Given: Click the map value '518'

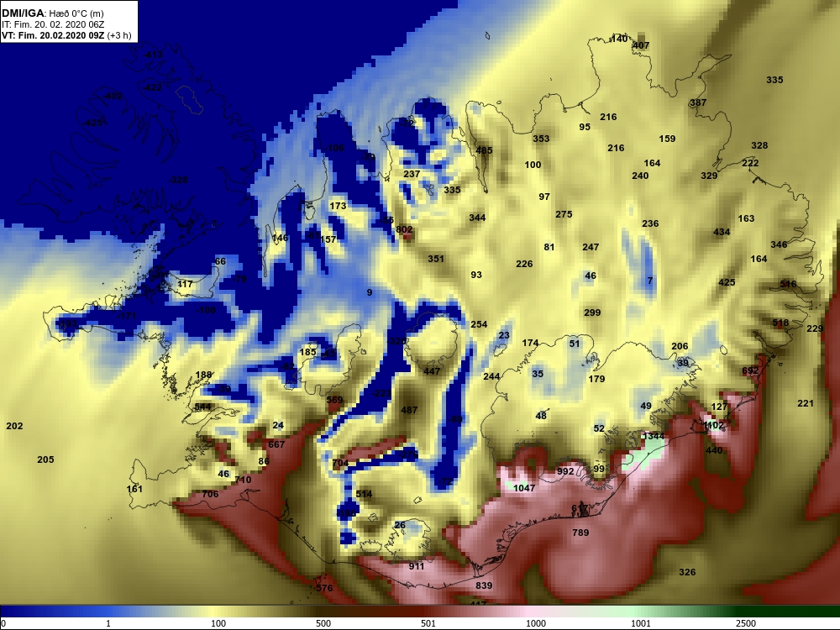Looking at the screenshot, I should pos(780,323).
